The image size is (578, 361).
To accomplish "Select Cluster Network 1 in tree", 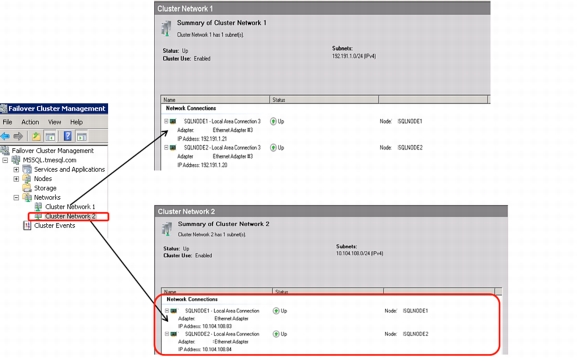I will pos(70,206).
